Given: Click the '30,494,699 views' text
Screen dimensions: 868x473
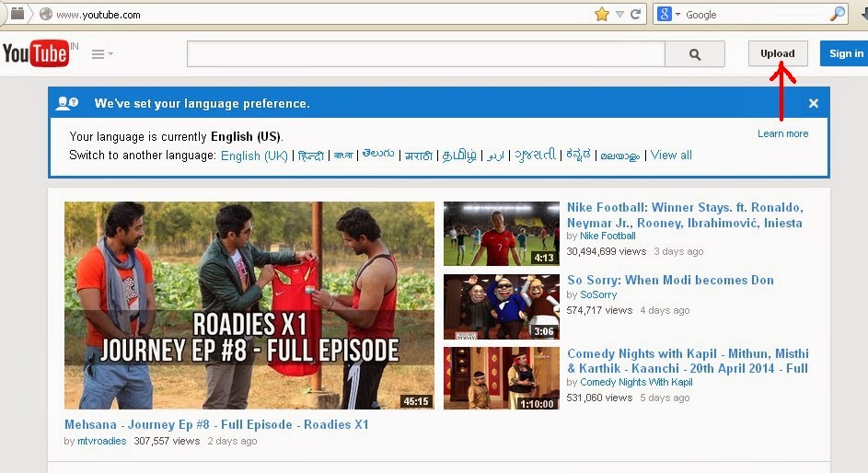Looking at the screenshot, I should [607, 252].
